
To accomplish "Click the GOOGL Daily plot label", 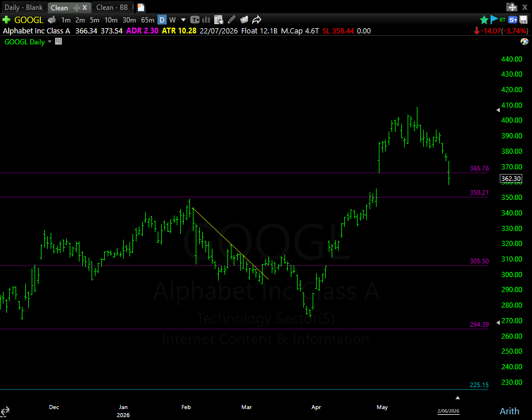I will click(x=24, y=41).
